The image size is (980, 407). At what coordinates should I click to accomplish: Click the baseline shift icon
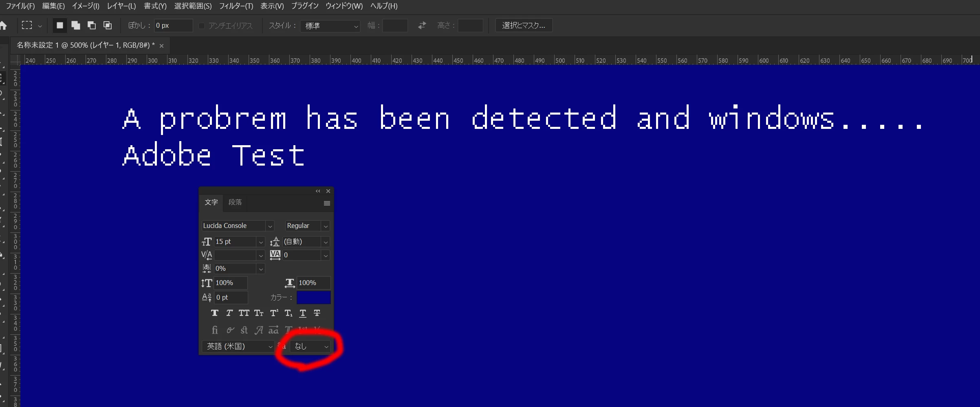point(207,297)
